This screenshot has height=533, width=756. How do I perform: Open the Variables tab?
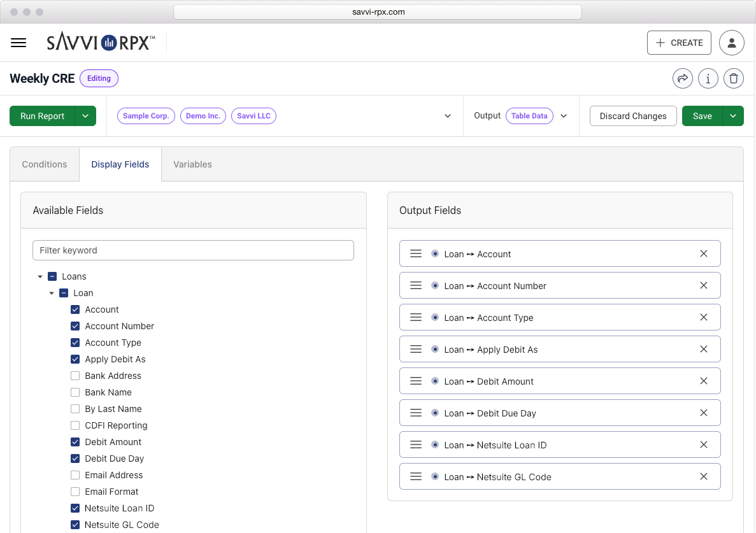(x=192, y=164)
